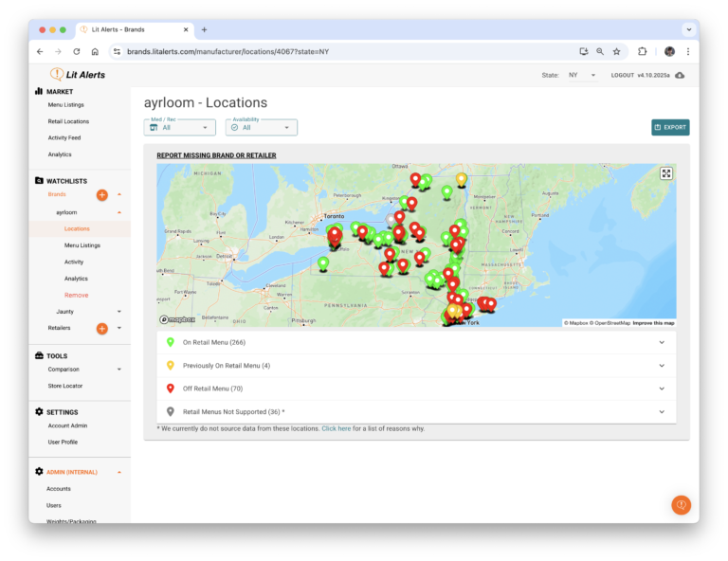Click the green pin in western Pennsylvania border
This screenshot has width=728, height=561.
coord(323,264)
